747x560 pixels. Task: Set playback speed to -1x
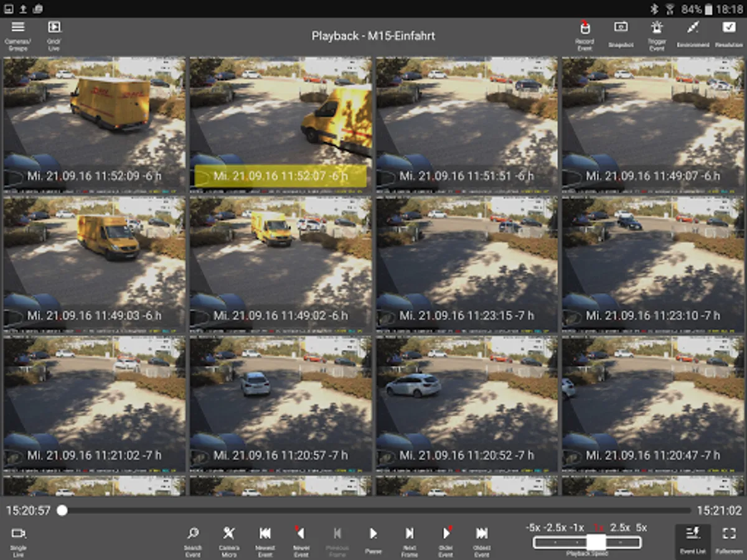577,528
